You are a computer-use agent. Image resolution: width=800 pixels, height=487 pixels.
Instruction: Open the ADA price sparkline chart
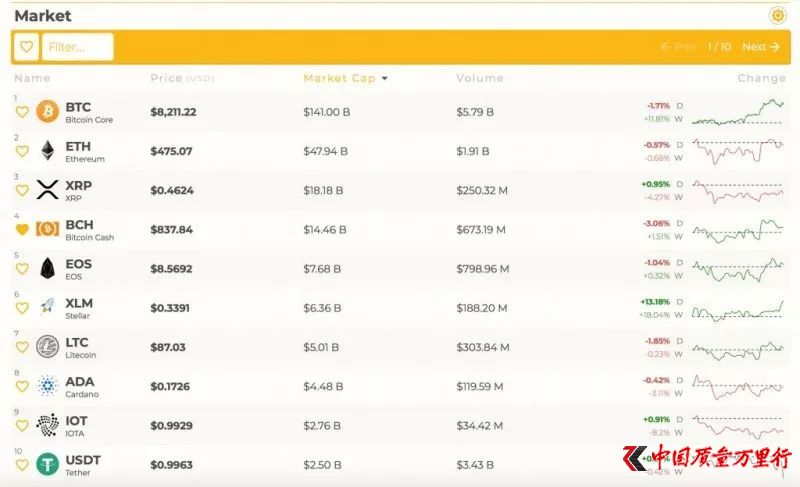click(x=738, y=387)
